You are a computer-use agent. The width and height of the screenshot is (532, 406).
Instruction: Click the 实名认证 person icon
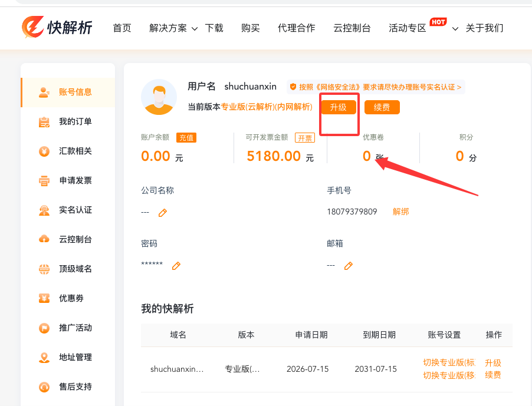pos(44,210)
